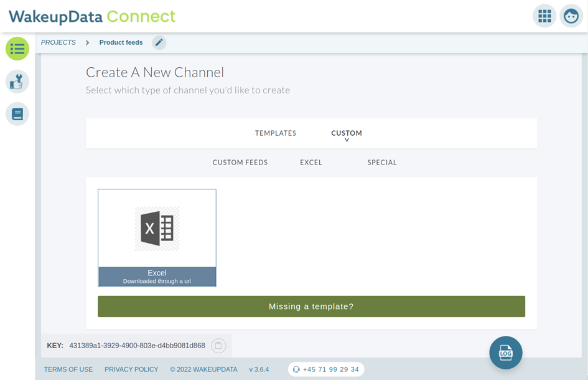
Task: Edit project name with pencil icon
Action: 159,42
